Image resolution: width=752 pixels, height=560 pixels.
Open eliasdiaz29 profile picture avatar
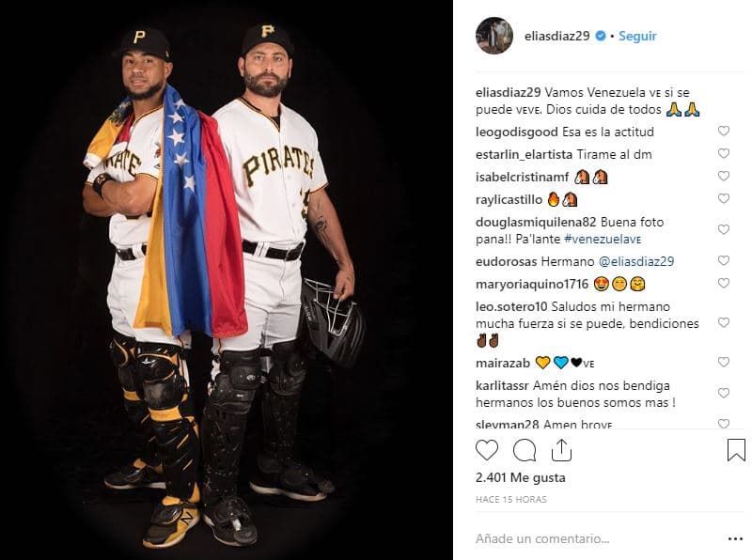coord(494,36)
